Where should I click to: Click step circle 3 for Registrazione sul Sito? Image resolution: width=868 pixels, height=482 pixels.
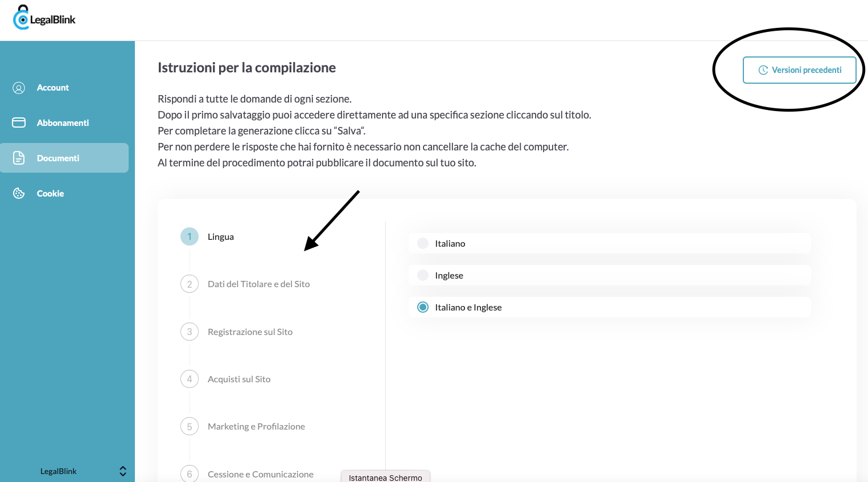(x=189, y=331)
